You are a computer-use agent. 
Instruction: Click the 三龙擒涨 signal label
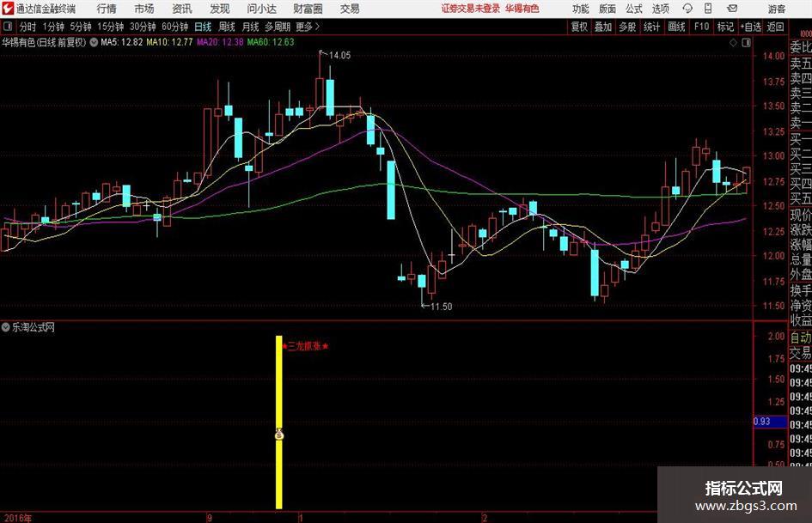[x=305, y=346]
